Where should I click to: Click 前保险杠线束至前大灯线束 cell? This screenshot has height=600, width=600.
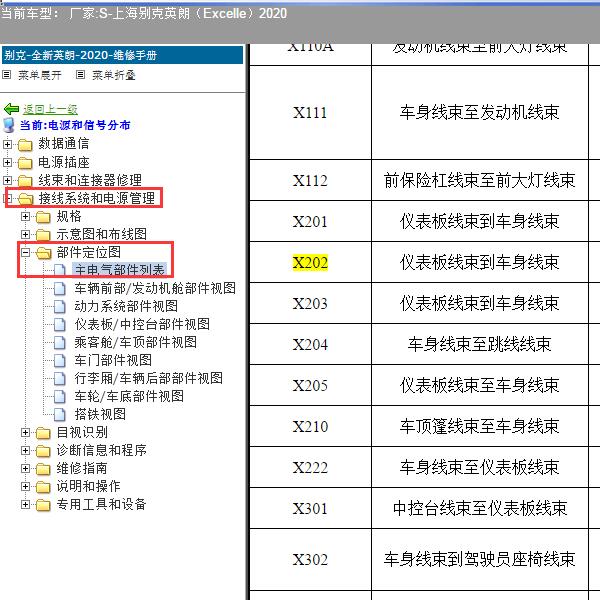[479, 180]
